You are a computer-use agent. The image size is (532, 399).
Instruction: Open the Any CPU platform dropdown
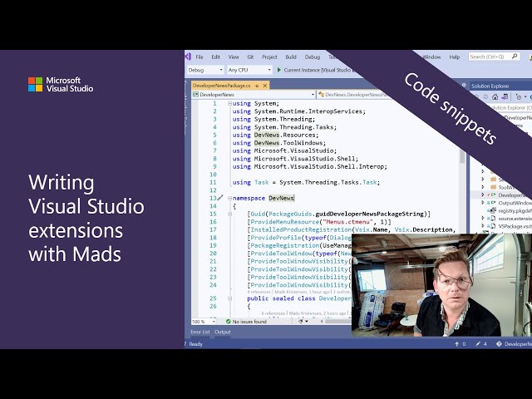tap(249, 70)
